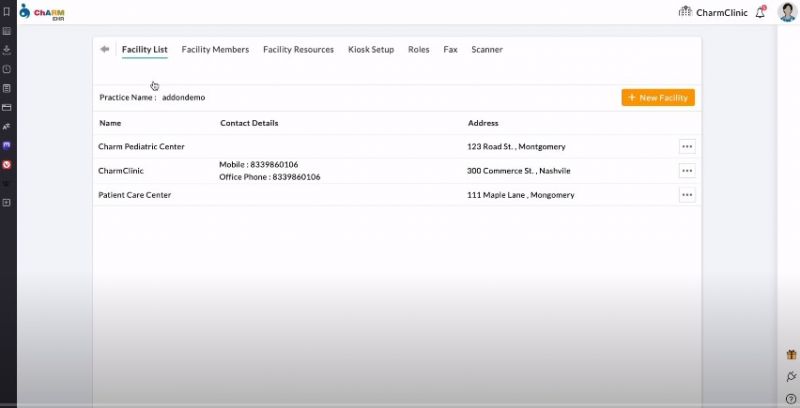Open the notifications bell
800x408 pixels.
pos(760,12)
